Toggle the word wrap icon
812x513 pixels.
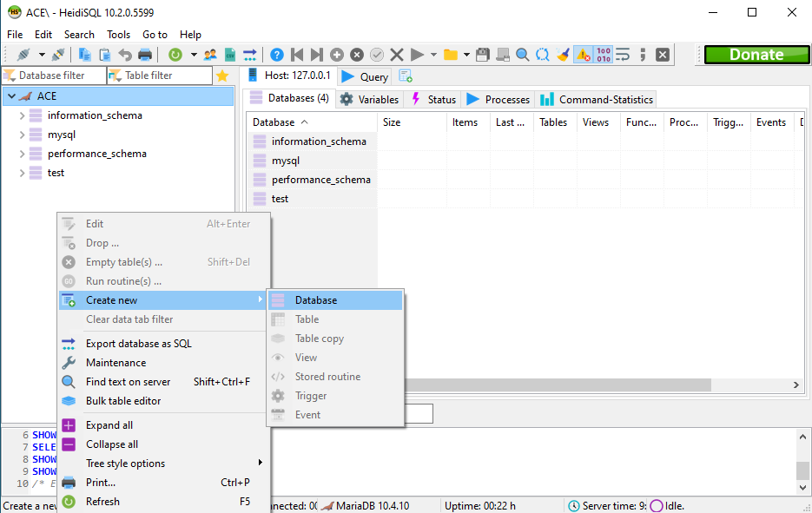click(623, 55)
